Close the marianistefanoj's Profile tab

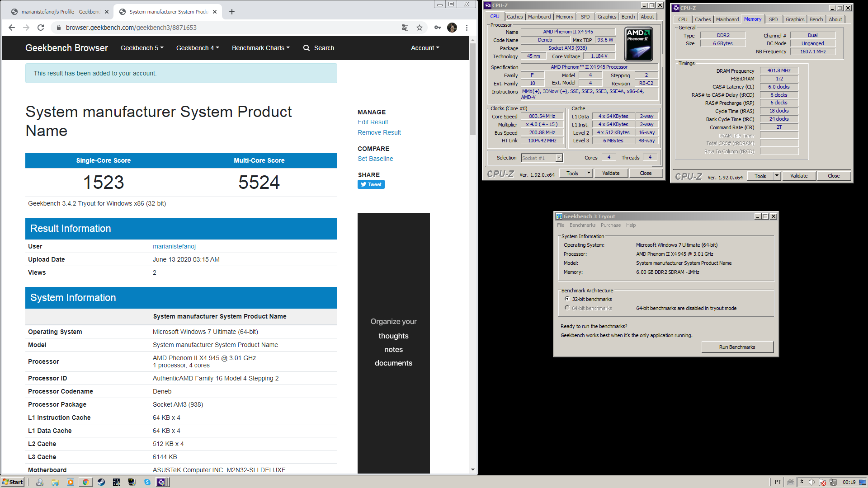[x=107, y=12]
